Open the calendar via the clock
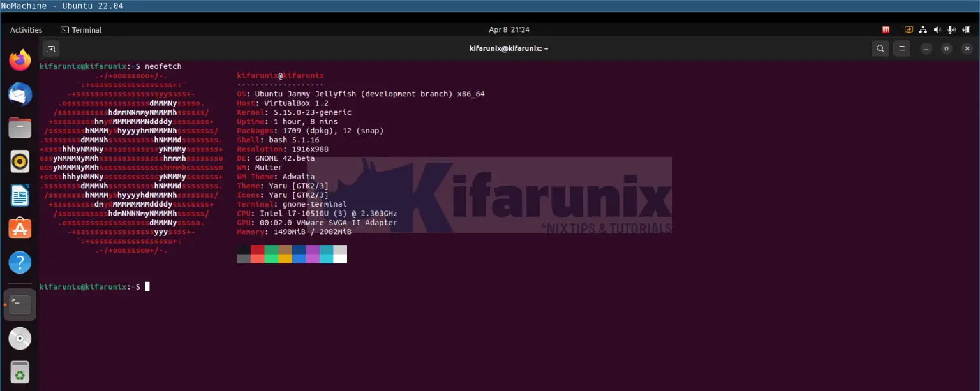 tap(509, 29)
